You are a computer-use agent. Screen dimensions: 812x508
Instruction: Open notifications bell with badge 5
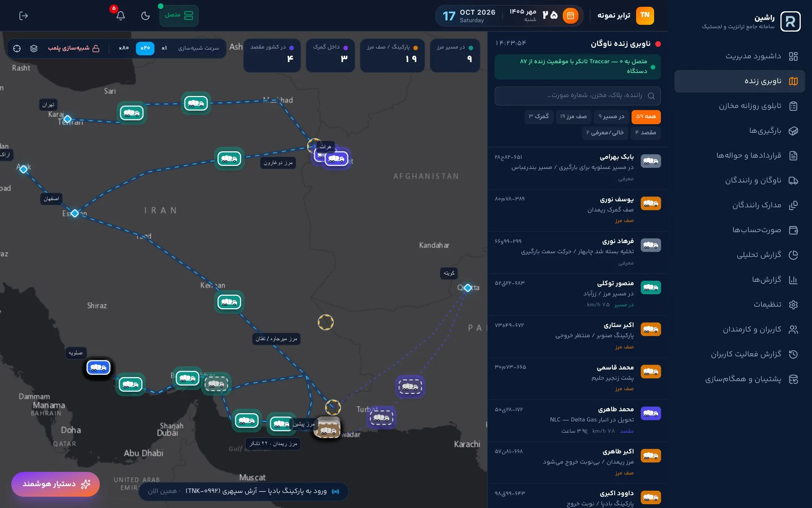click(x=120, y=16)
